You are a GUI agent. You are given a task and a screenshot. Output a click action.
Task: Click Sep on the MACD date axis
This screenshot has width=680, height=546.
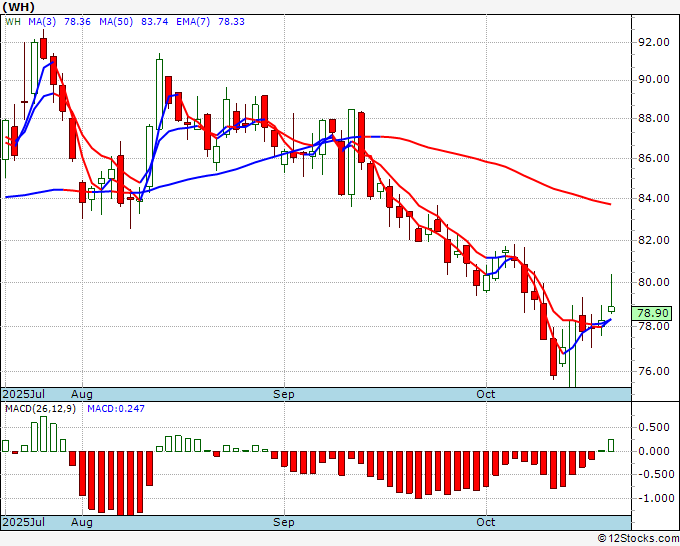click(284, 522)
